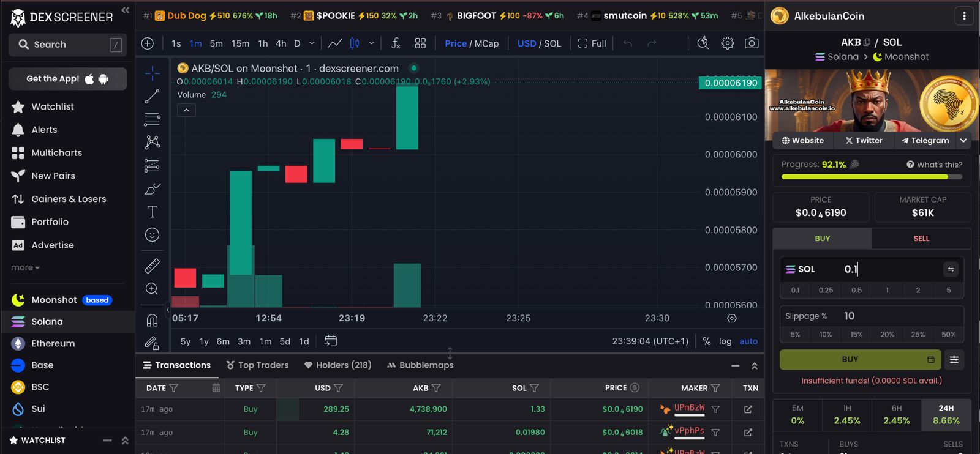Toggle chart to MCap view

pos(487,43)
